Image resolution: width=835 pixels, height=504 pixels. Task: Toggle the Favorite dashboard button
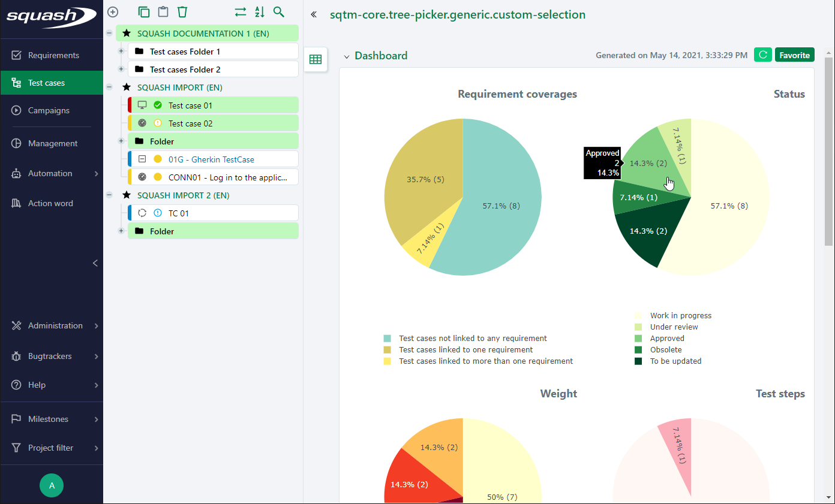(x=794, y=54)
